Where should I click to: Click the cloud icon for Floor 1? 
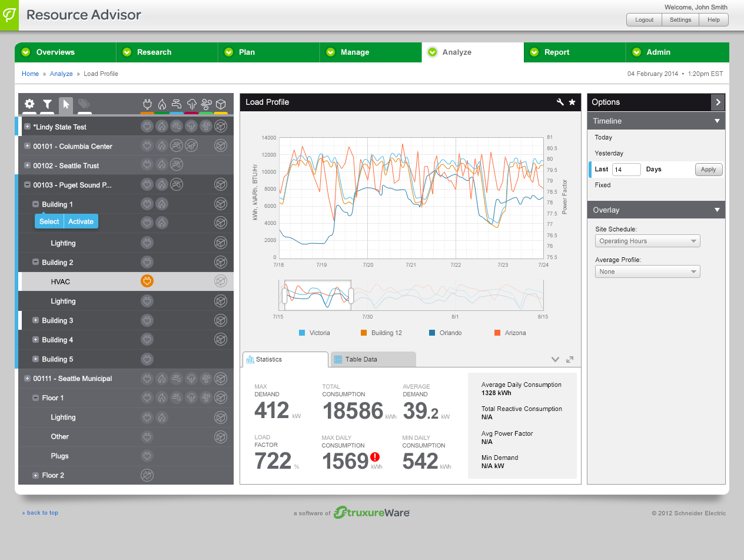click(x=191, y=397)
